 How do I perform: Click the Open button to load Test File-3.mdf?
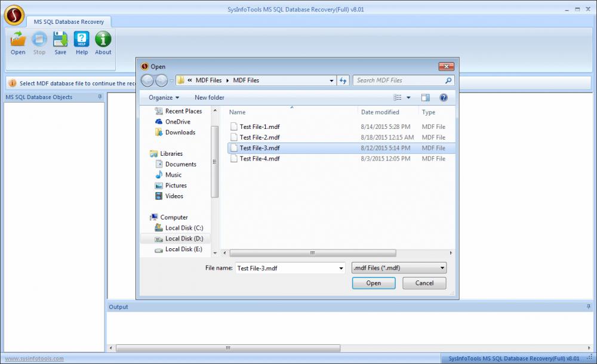[x=374, y=283]
